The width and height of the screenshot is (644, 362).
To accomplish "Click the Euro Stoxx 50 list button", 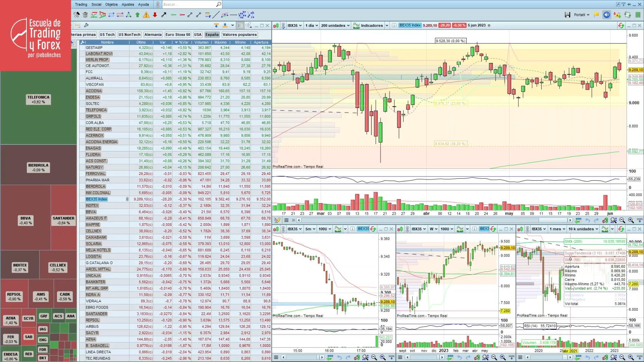I will click(178, 34).
